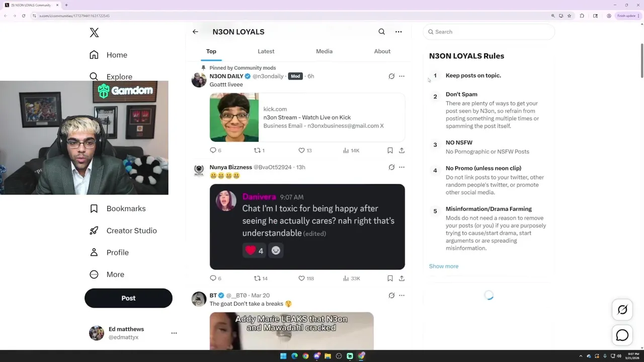The image size is (644, 362).
Task: Open Creator Studio rocket icon
Action: pyautogui.click(x=94, y=230)
